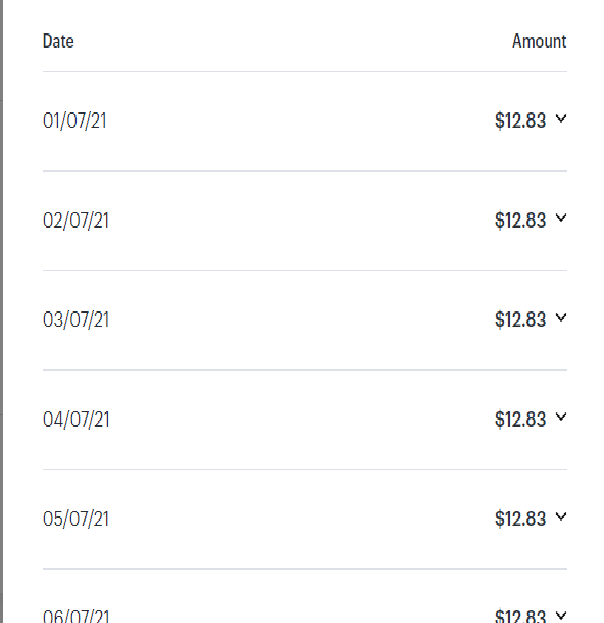
Task: Expand the 02/07/21 payment chevron
Action: pos(561,218)
